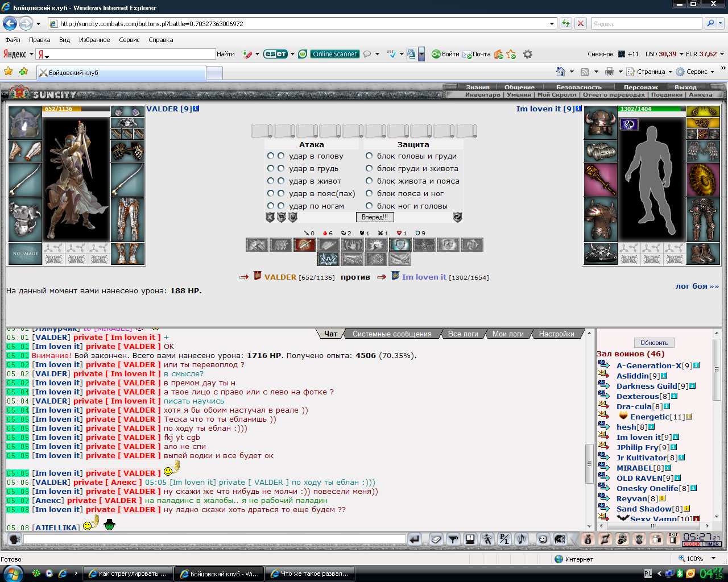Select second radio for удар по ногам
Screen dimensions: 728x582
(281, 206)
